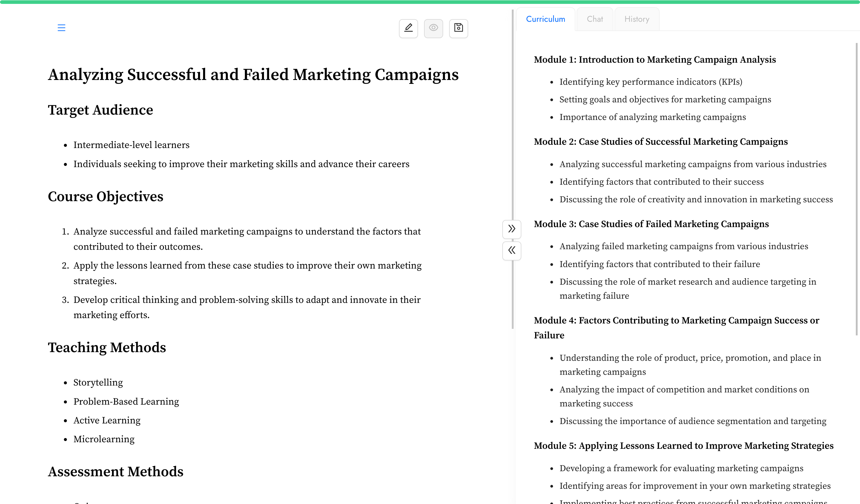Switch to the Curriculum tab
This screenshot has width=860, height=504.
[x=545, y=19]
